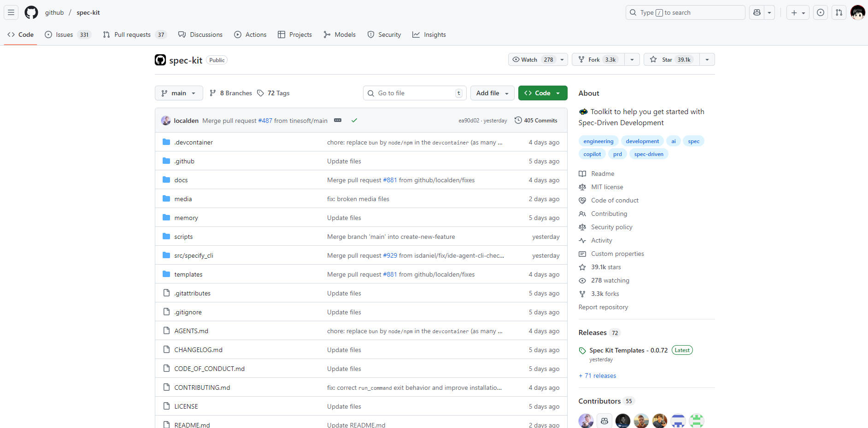Open the main branch selector dropdown
This screenshot has width=868, height=428.
(178, 93)
